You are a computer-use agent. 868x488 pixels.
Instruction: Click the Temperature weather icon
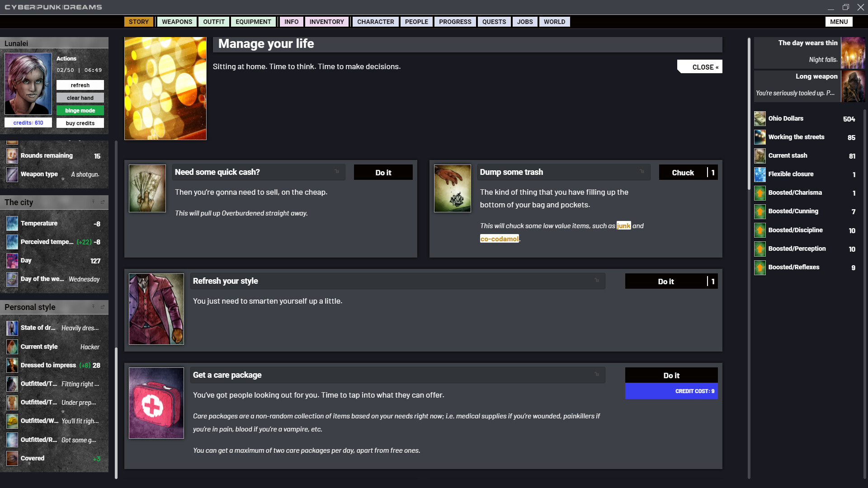12,223
